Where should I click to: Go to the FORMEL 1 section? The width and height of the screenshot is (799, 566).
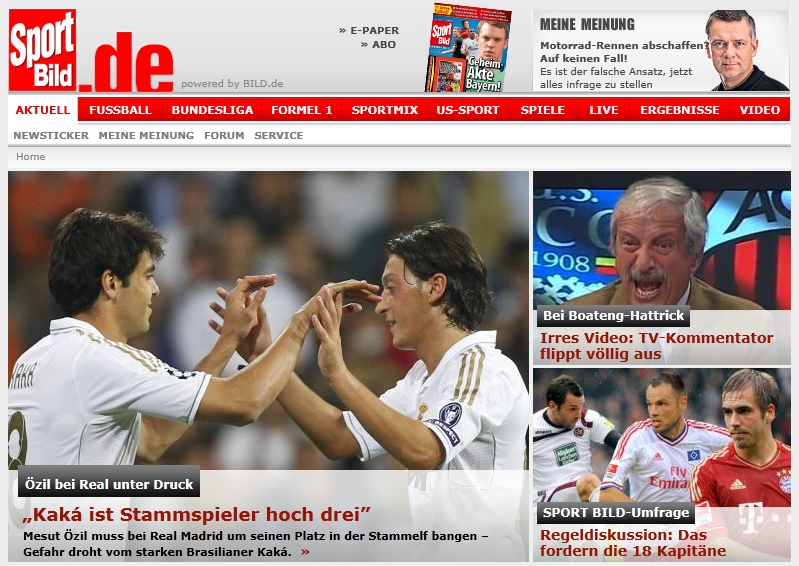coord(302,110)
